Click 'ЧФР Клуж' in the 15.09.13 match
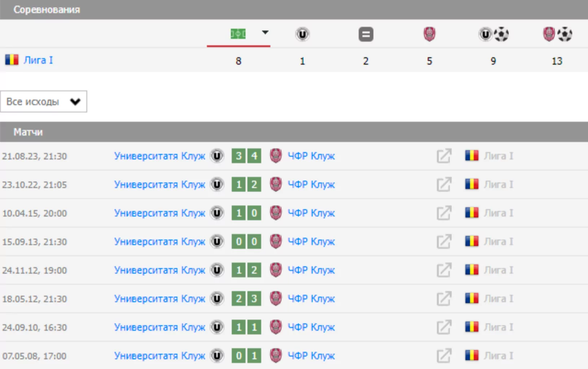 (311, 242)
